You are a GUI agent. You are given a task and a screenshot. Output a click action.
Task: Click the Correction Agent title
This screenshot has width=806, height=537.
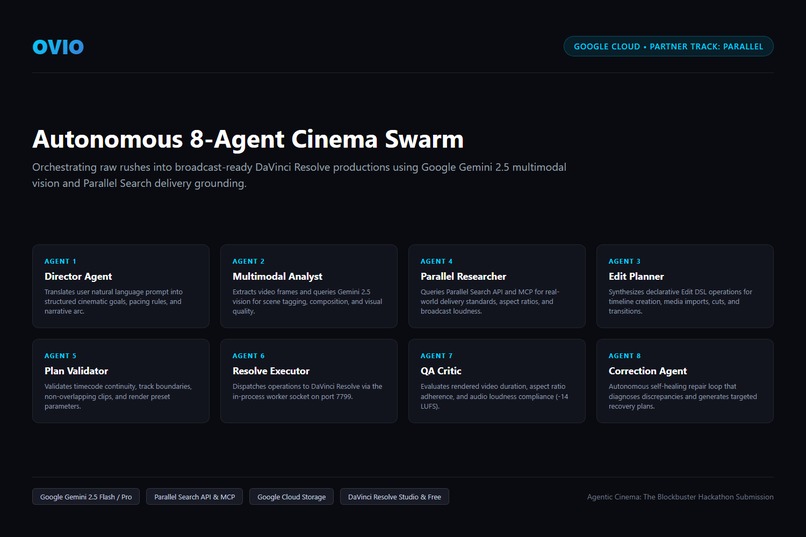pyautogui.click(x=648, y=371)
